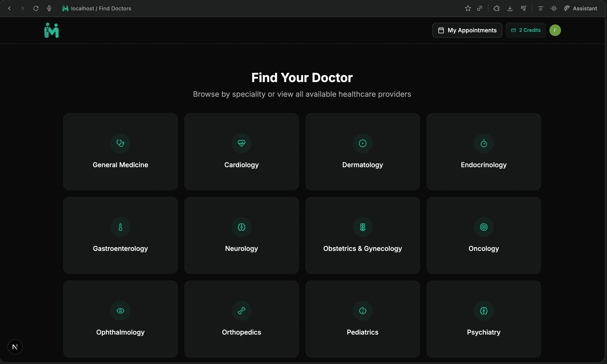
Task: Click the medical logo in the header
Action: coord(51,30)
